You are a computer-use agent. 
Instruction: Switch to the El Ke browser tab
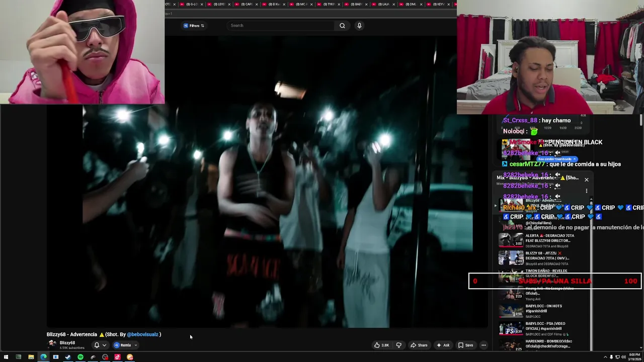274,5
